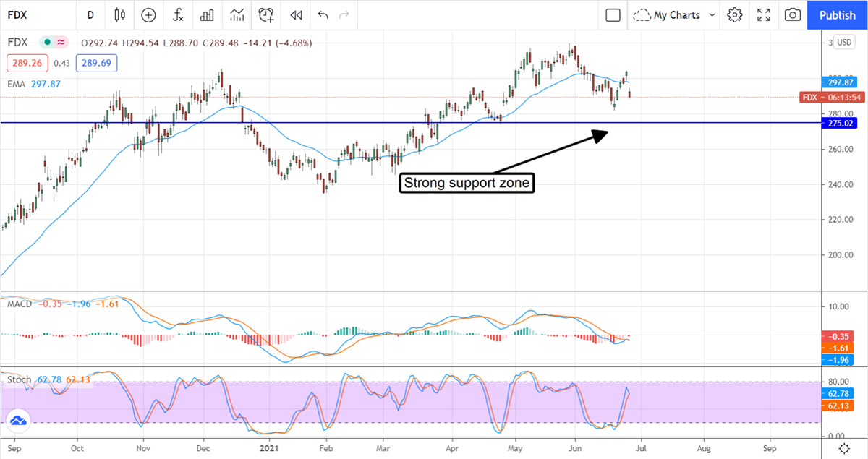Image resolution: width=868 pixels, height=459 pixels.
Task: Click the Dec label on time axis
Action: (x=203, y=448)
